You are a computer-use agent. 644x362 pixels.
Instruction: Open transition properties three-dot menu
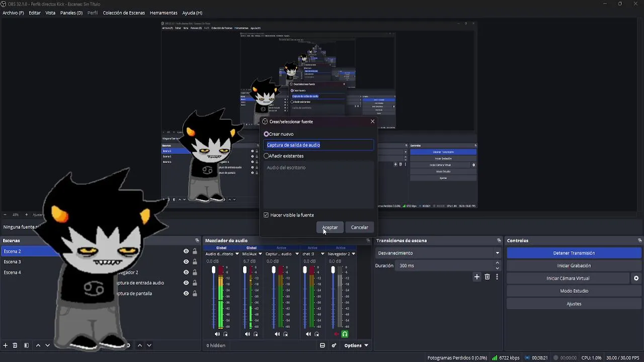click(x=497, y=277)
